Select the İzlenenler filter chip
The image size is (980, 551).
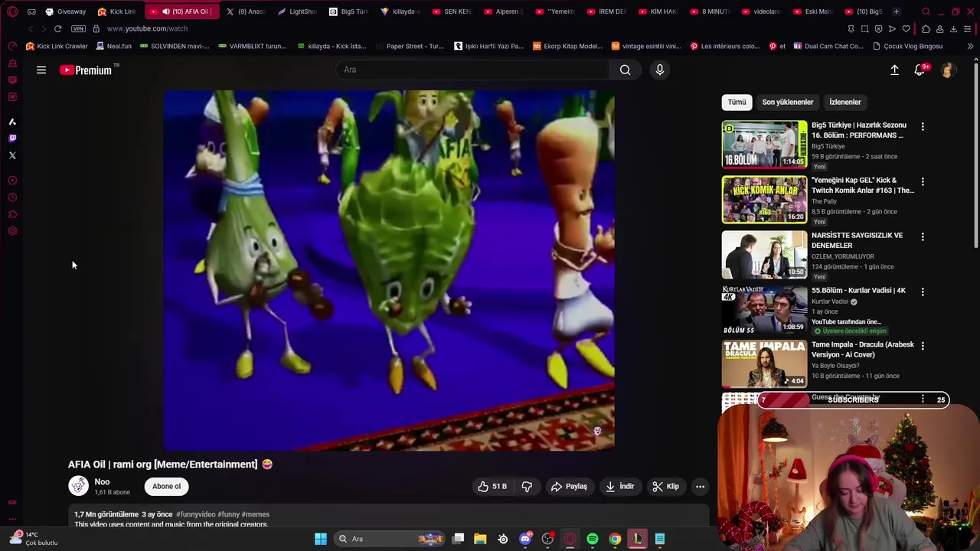(x=845, y=102)
